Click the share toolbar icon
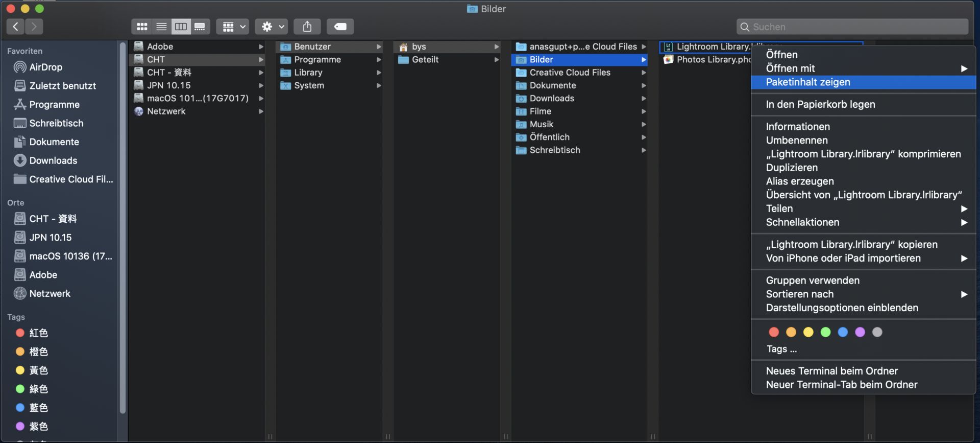The image size is (980, 443). coord(307,27)
